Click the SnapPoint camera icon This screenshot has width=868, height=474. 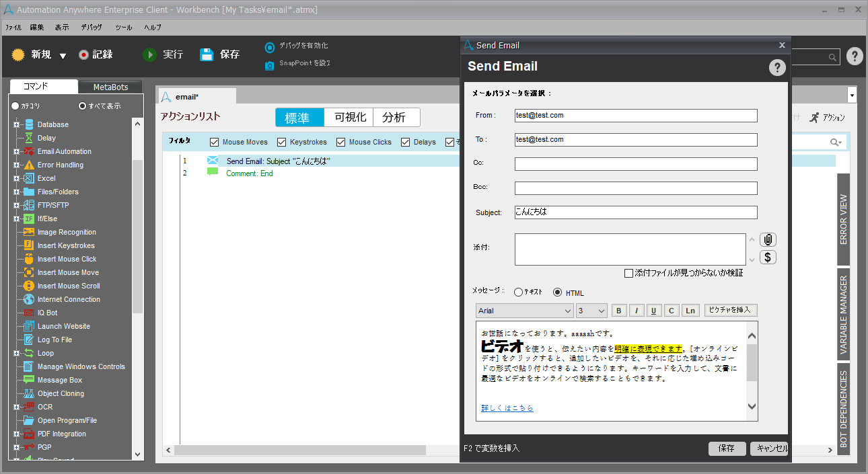click(x=270, y=65)
